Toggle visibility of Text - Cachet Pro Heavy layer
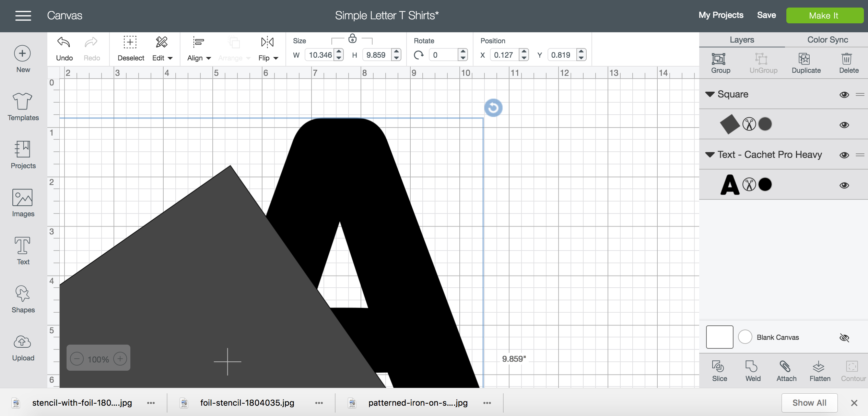This screenshot has width=868, height=416. tap(844, 155)
